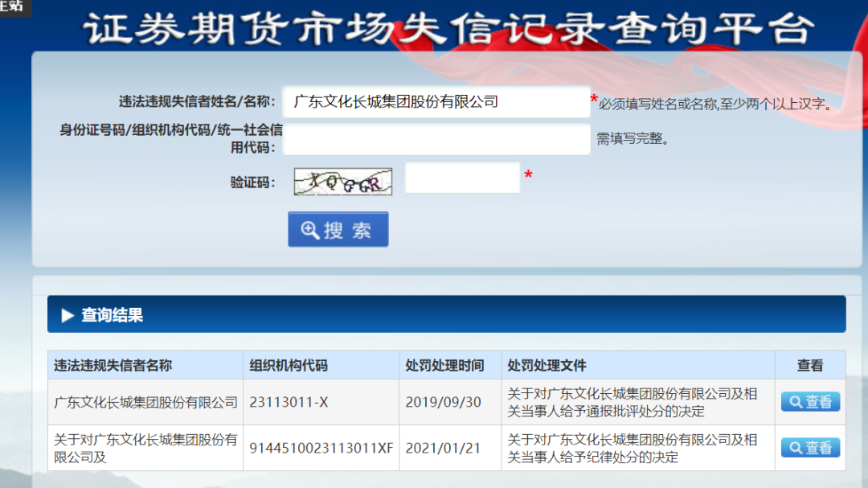The height and width of the screenshot is (488, 868).
Task: Select the 违法违规失信者名称 column header
Action: pos(145,365)
